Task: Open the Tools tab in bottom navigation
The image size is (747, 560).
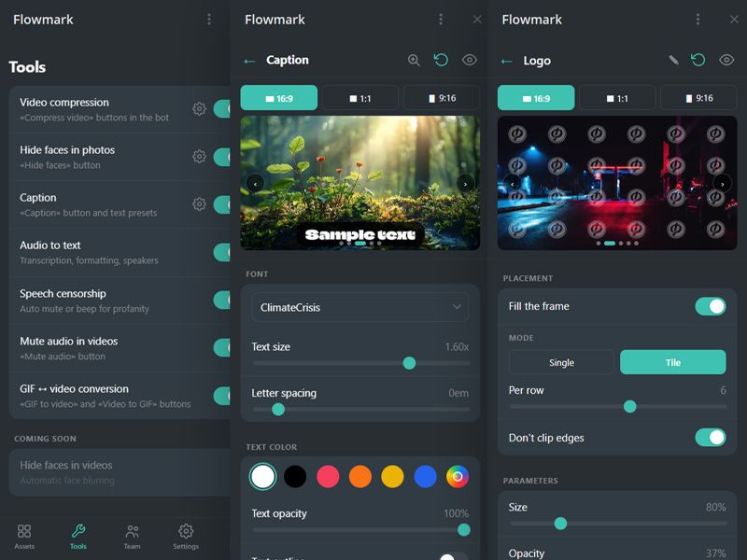Action: tap(78, 537)
